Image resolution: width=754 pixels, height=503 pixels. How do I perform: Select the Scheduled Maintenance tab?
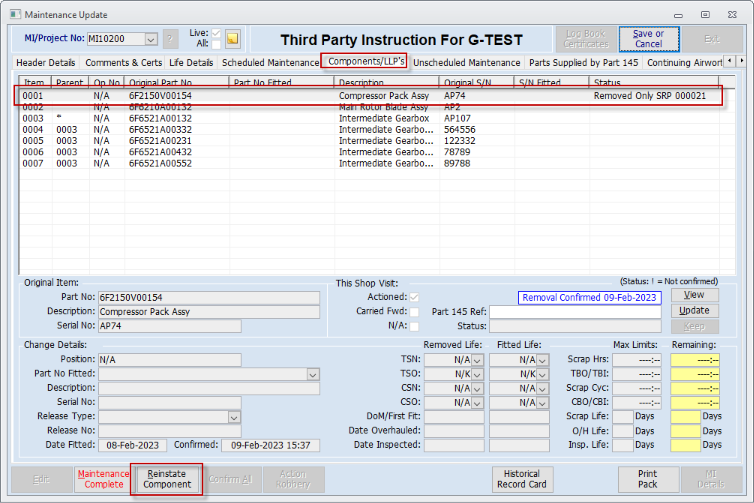point(270,63)
